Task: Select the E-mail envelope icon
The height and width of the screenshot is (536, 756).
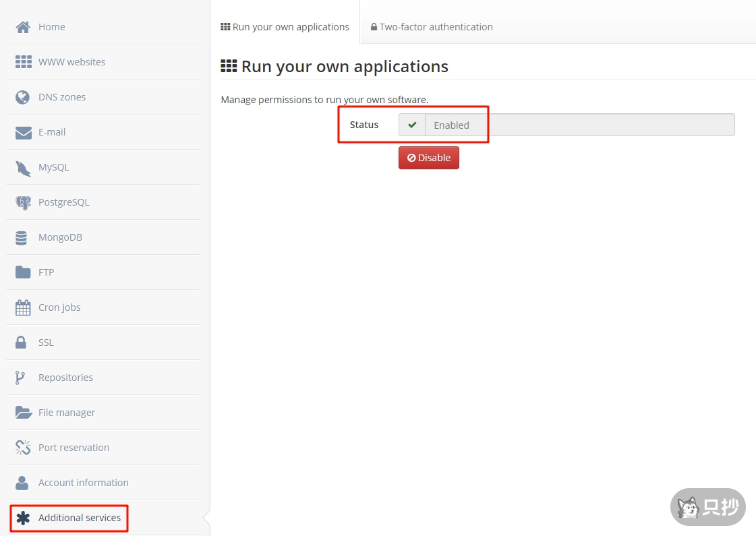Action: pos(24,132)
